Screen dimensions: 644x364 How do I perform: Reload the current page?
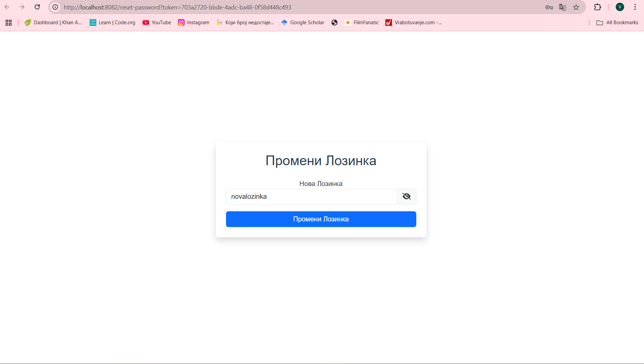pyautogui.click(x=37, y=7)
